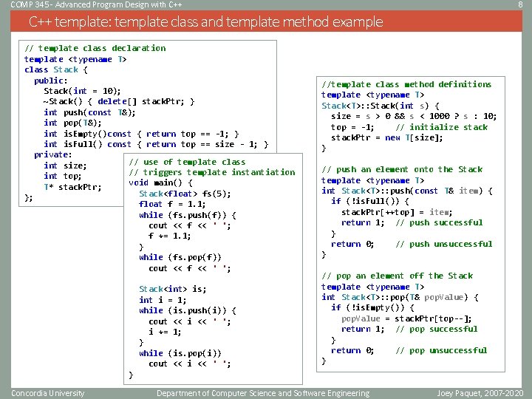
Task: Click the comment '// pop successful'
Action: pos(437,329)
